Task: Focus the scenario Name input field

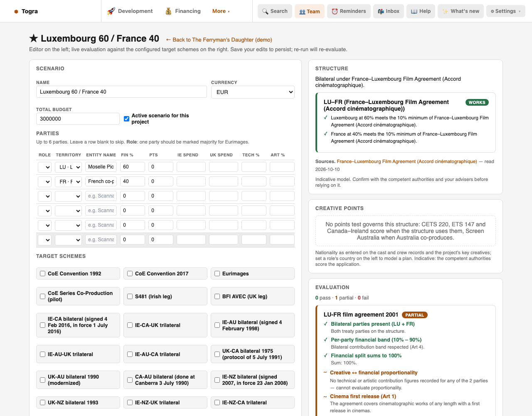Action: click(x=121, y=92)
